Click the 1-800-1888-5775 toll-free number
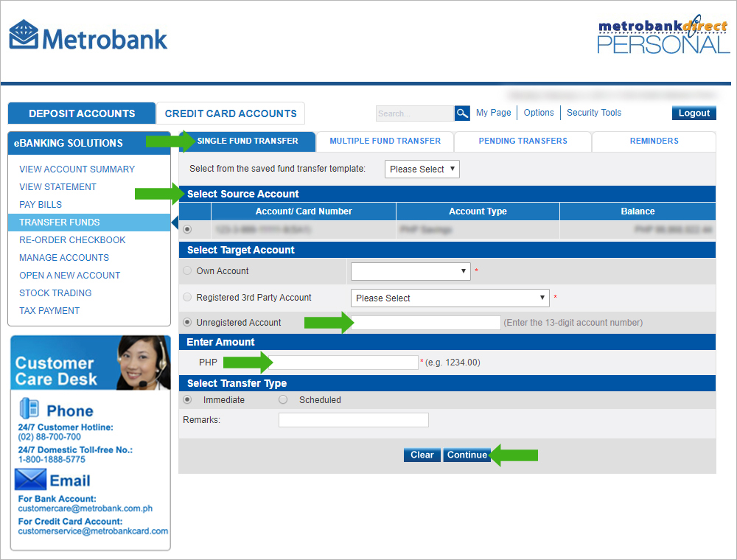The image size is (737, 560). click(x=52, y=460)
